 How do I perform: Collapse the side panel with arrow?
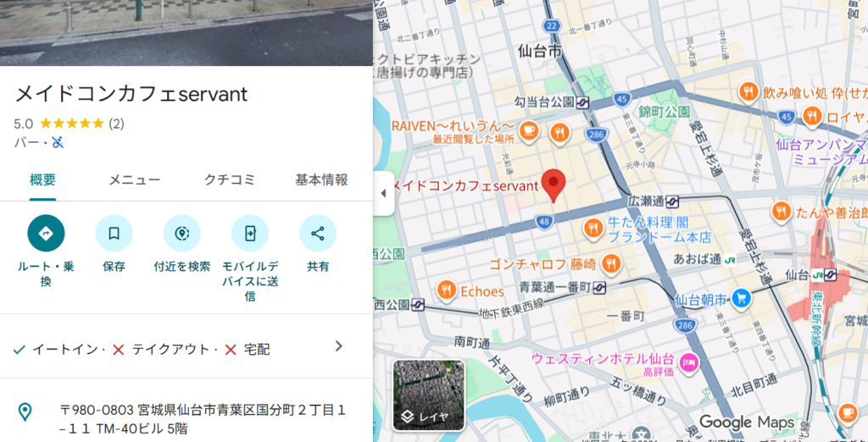pos(383,193)
